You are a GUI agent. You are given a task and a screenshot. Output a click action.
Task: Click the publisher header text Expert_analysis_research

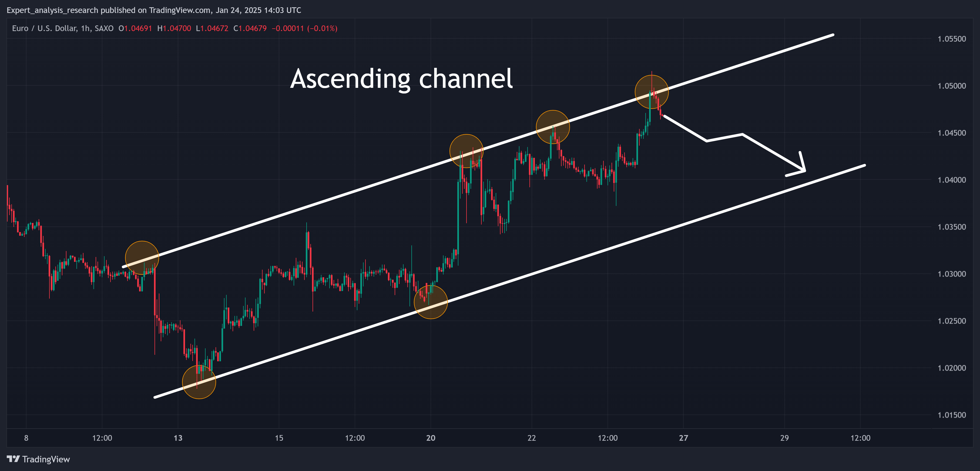[52, 10]
